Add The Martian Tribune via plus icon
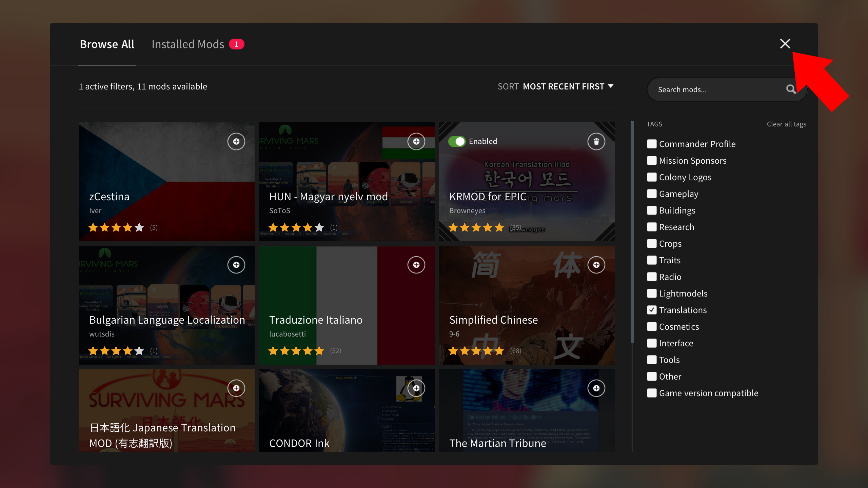Screen dimensions: 868x488 tap(596, 388)
